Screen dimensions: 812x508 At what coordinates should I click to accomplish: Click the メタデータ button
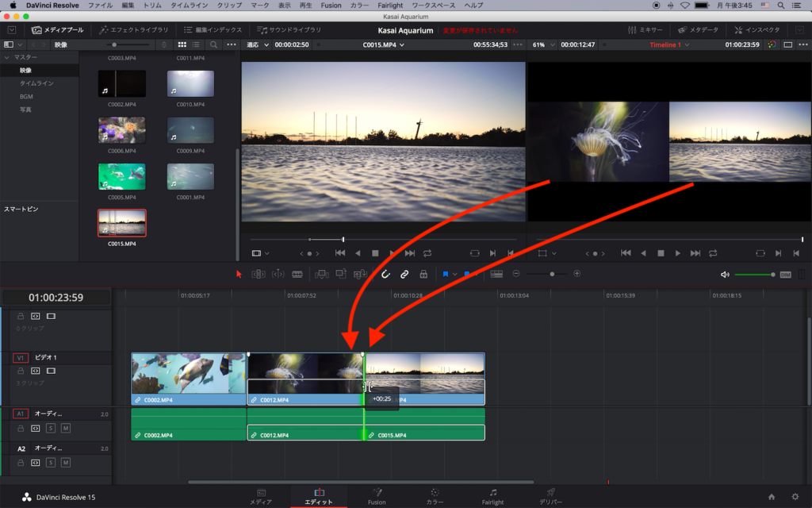point(698,30)
